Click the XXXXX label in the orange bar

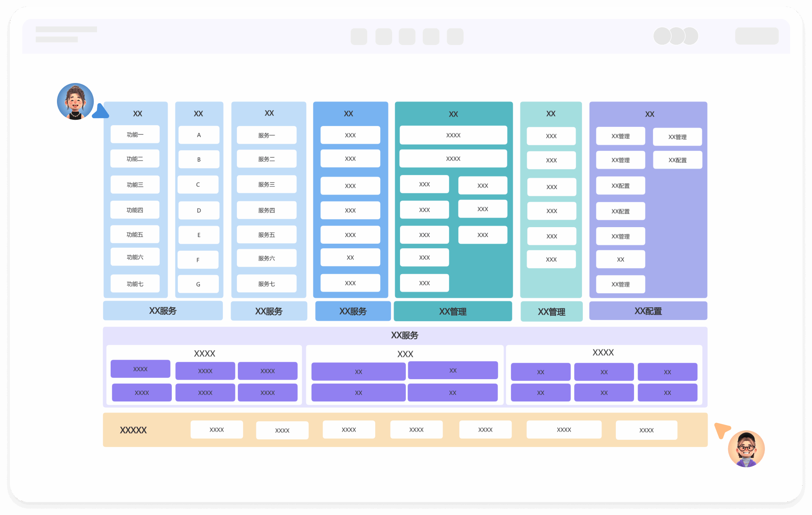coord(133,430)
